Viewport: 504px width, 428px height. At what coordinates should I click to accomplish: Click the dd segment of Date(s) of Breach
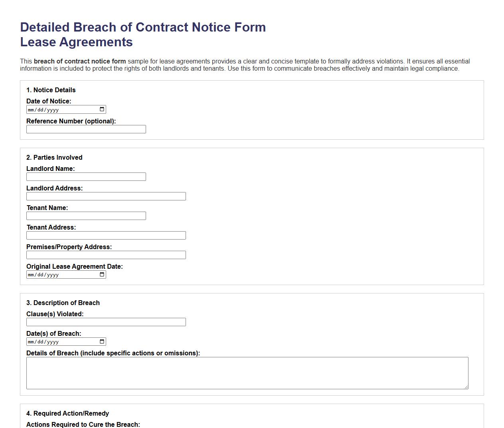pos(40,341)
